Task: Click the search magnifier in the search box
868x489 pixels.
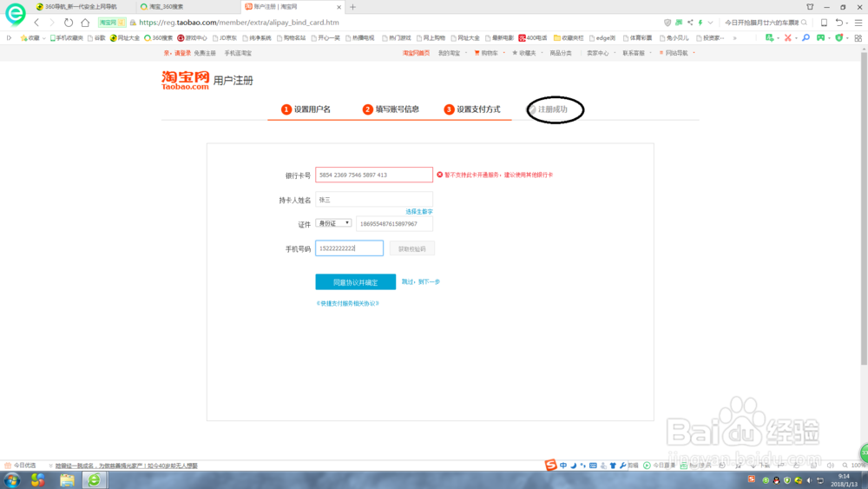Action: (x=805, y=23)
